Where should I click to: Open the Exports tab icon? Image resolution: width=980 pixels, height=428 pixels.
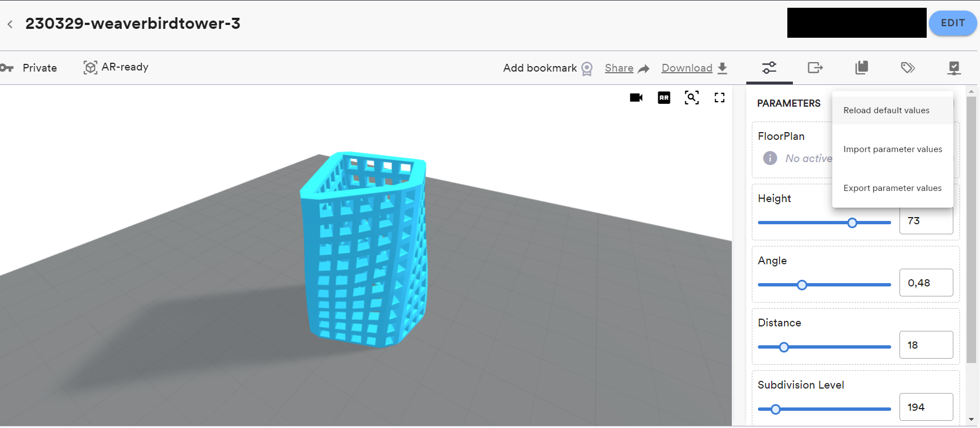click(815, 68)
